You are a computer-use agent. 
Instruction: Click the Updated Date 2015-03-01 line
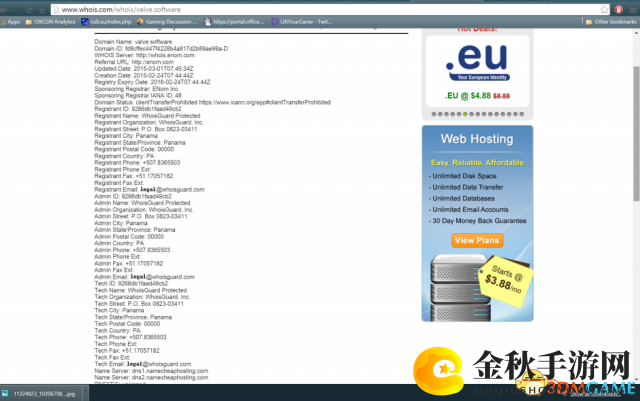click(144, 69)
